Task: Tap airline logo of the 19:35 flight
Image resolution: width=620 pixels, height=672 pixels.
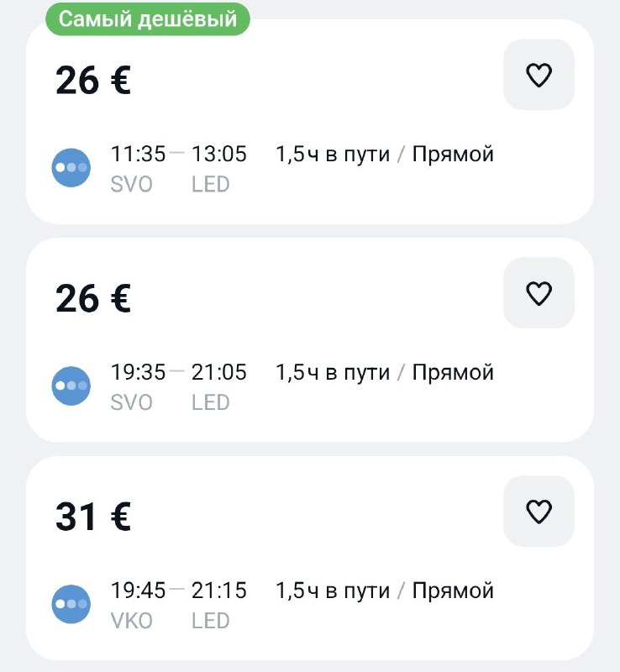Action: (71, 386)
